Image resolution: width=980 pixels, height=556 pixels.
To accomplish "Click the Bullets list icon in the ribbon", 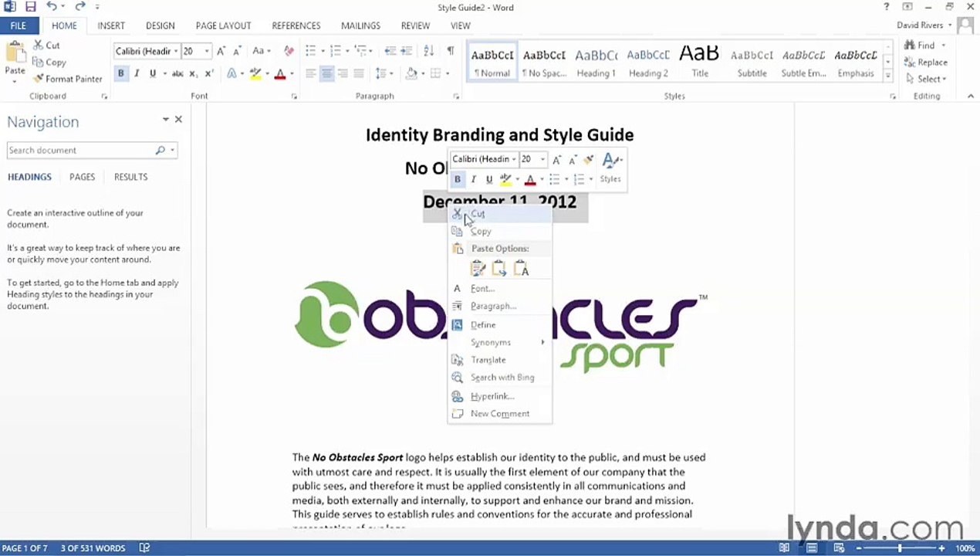I will pos(310,51).
